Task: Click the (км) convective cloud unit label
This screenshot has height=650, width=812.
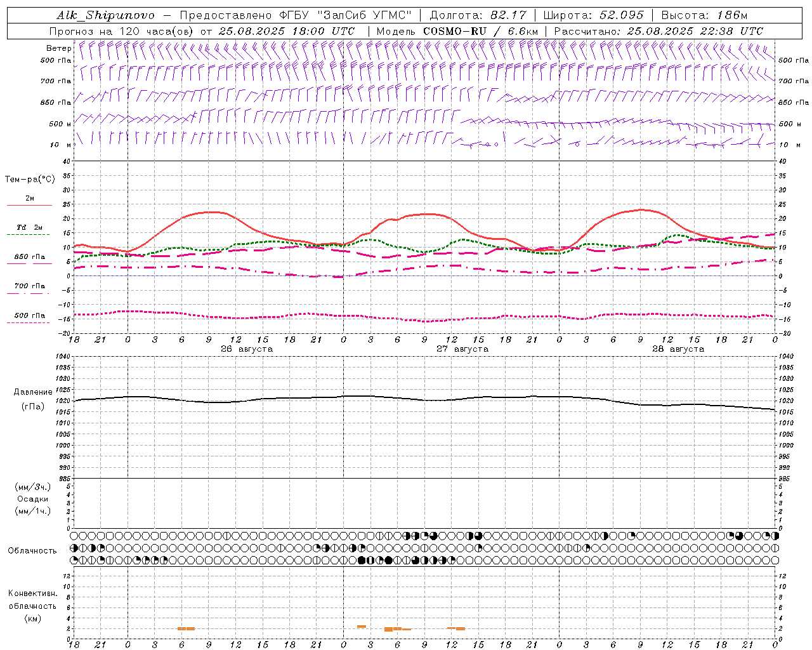Action: coord(32,618)
